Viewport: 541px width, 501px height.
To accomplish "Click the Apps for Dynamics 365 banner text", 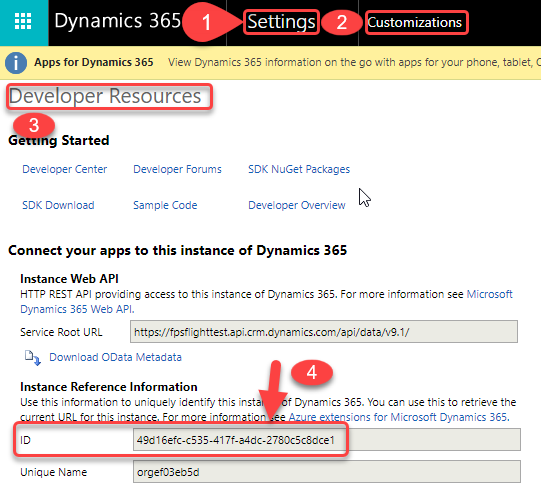I will tap(94, 62).
